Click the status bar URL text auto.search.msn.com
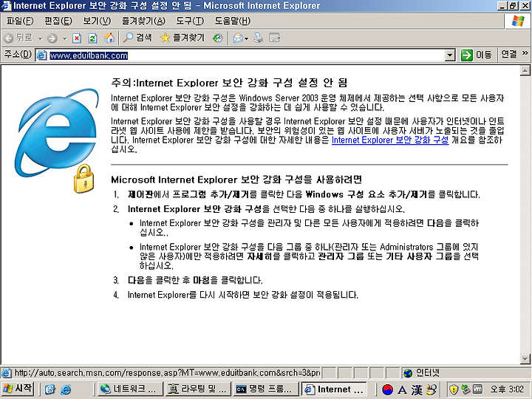Image resolution: width=532 pixels, height=399 pixels. 167,373
